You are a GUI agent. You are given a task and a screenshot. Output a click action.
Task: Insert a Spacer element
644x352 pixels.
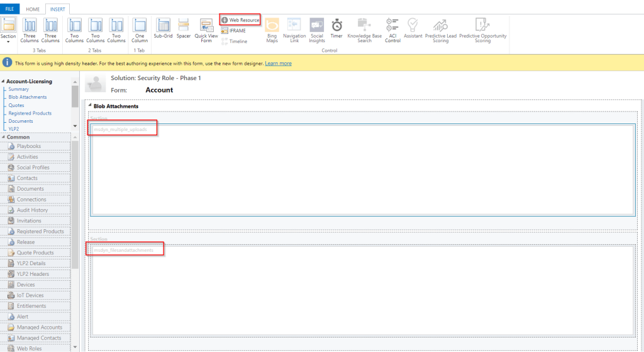coord(184,28)
